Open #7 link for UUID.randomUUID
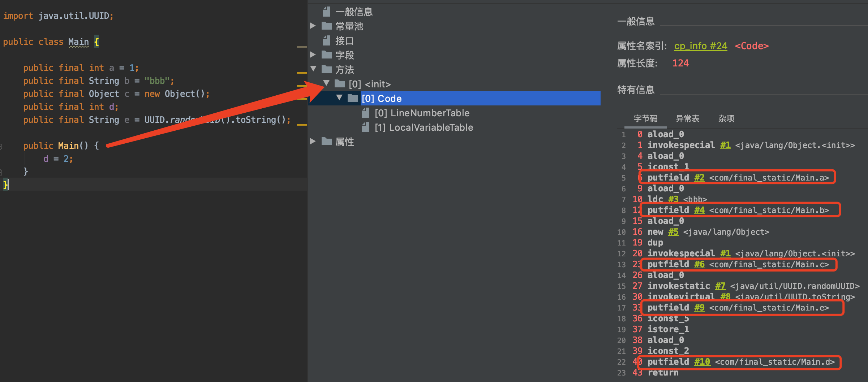The width and height of the screenshot is (868, 382). tap(720, 286)
